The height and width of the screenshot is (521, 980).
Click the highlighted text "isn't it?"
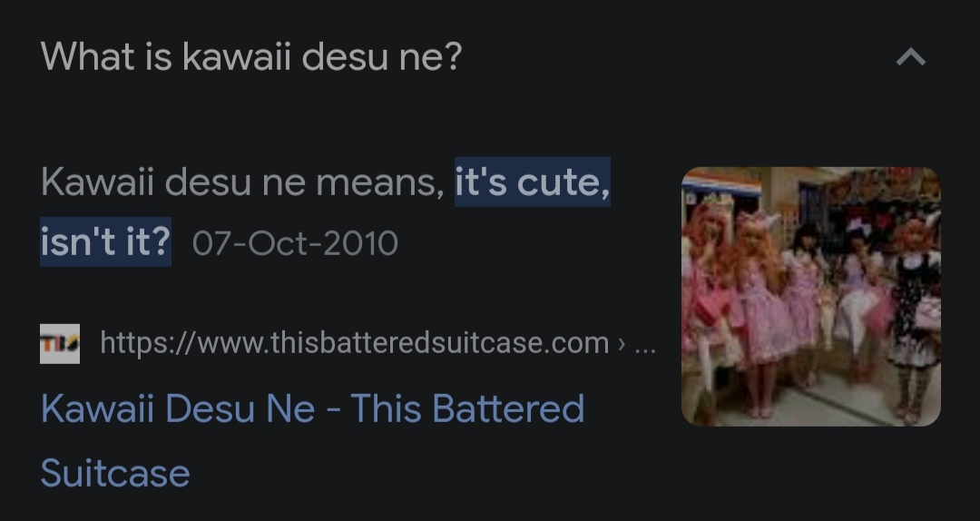pos(105,242)
